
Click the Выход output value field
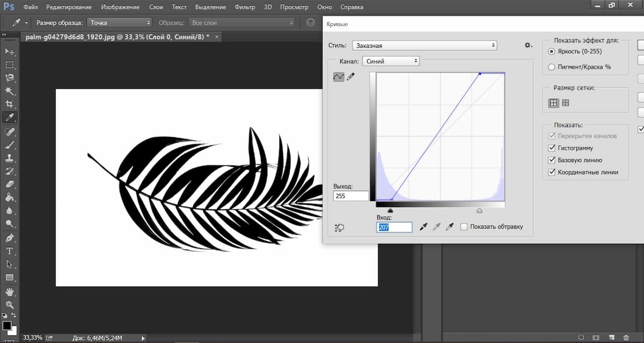tap(350, 196)
